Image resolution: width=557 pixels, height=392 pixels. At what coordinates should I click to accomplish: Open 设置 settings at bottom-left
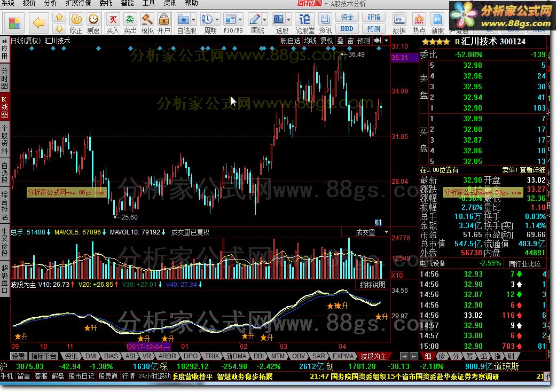click(x=18, y=356)
